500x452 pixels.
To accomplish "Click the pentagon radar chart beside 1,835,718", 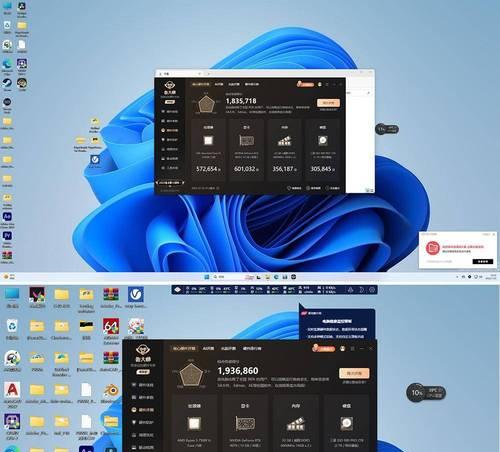I will [206, 104].
